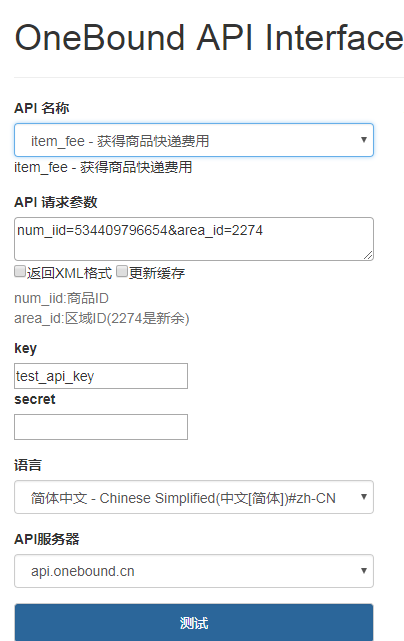
Task: Click the API 请求参数 label
Action: pyautogui.click(x=56, y=202)
